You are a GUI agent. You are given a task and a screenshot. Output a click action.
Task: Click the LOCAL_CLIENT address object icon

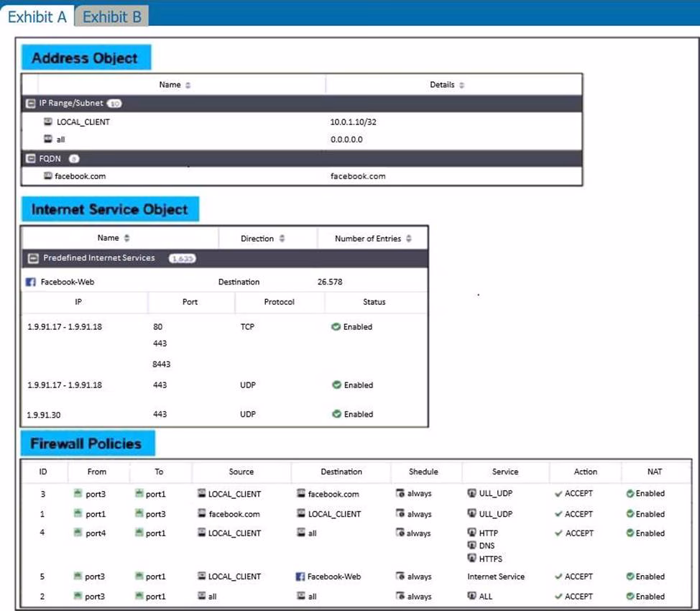click(x=48, y=122)
